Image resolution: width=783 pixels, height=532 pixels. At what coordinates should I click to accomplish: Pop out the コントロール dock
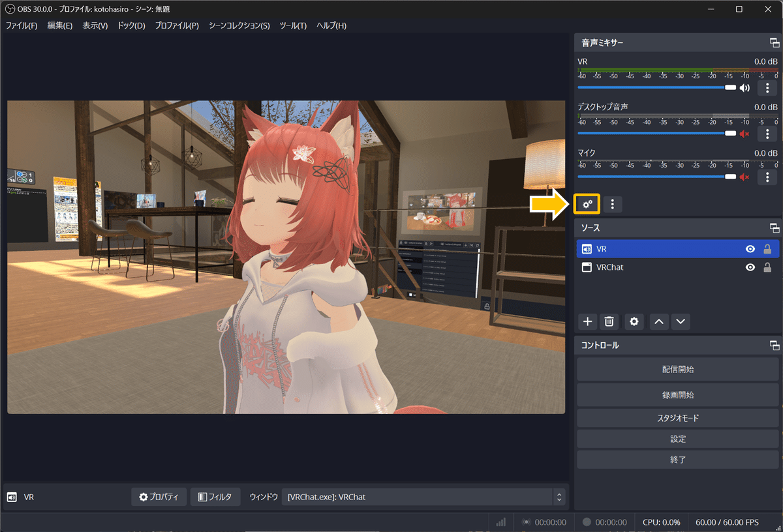point(774,346)
